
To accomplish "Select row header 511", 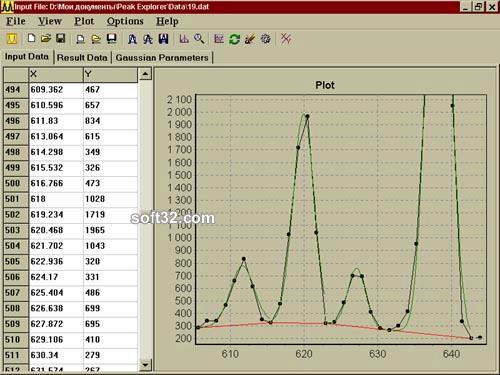I will pos(16,355).
